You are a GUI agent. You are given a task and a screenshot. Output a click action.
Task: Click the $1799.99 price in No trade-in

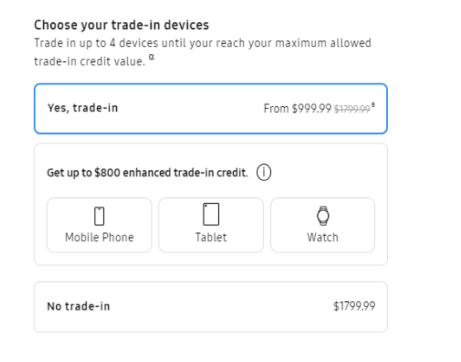tap(354, 306)
